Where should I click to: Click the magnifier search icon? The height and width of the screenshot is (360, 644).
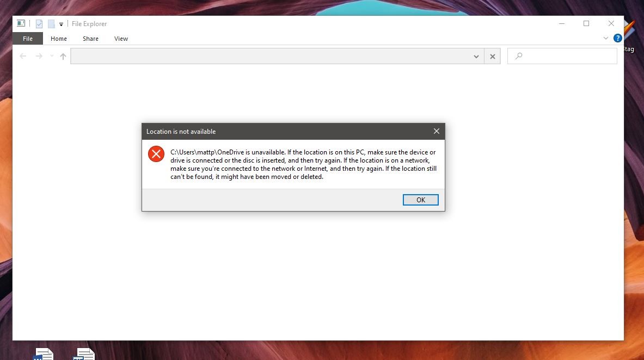519,56
